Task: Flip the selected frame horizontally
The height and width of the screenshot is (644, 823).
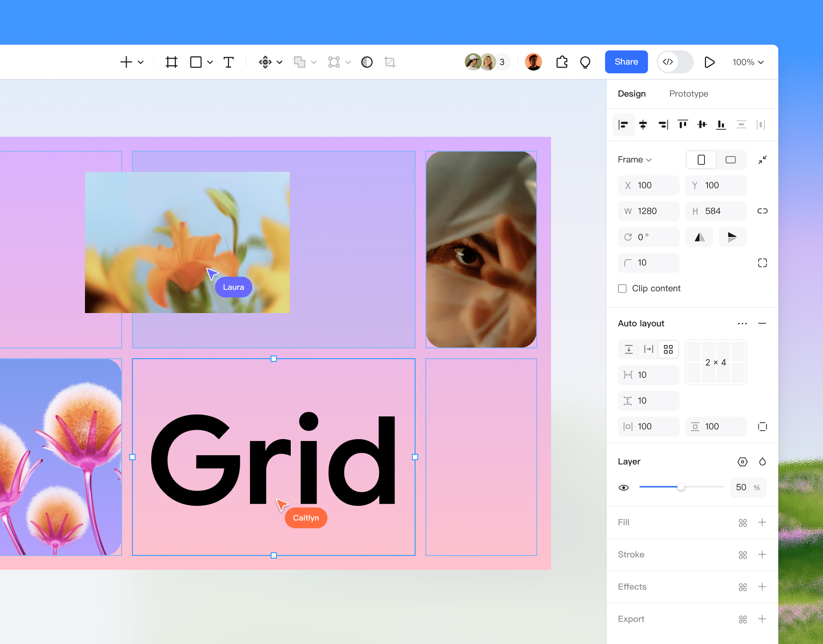Action: [x=699, y=237]
